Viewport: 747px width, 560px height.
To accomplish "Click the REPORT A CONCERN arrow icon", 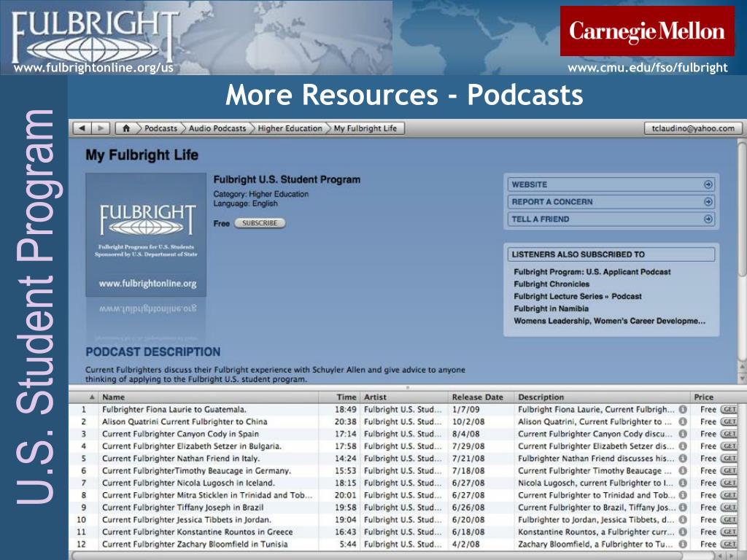I will (708, 202).
